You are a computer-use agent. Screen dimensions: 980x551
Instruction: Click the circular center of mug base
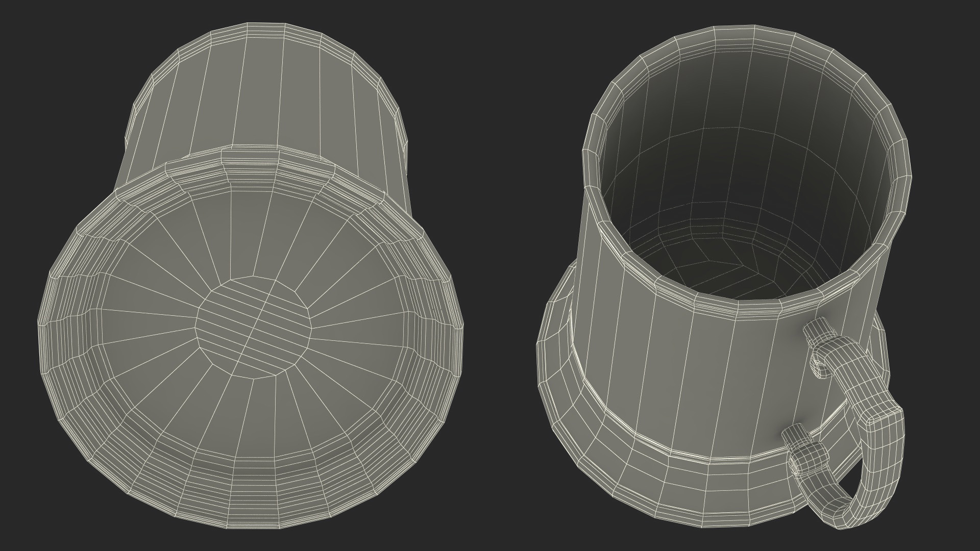pyautogui.click(x=254, y=328)
